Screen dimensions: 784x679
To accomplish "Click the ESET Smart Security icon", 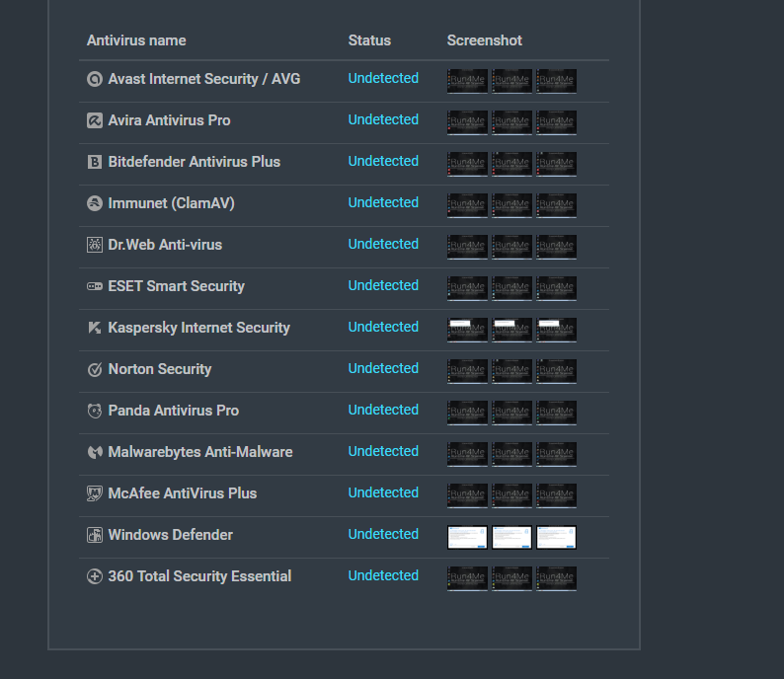I will [x=95, y=286].
